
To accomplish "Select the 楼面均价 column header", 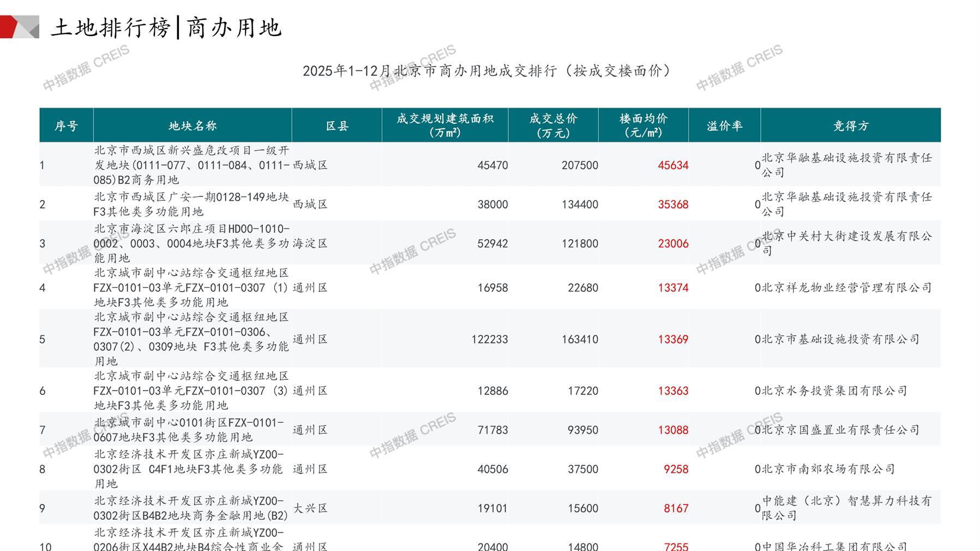I will point(644,125).
